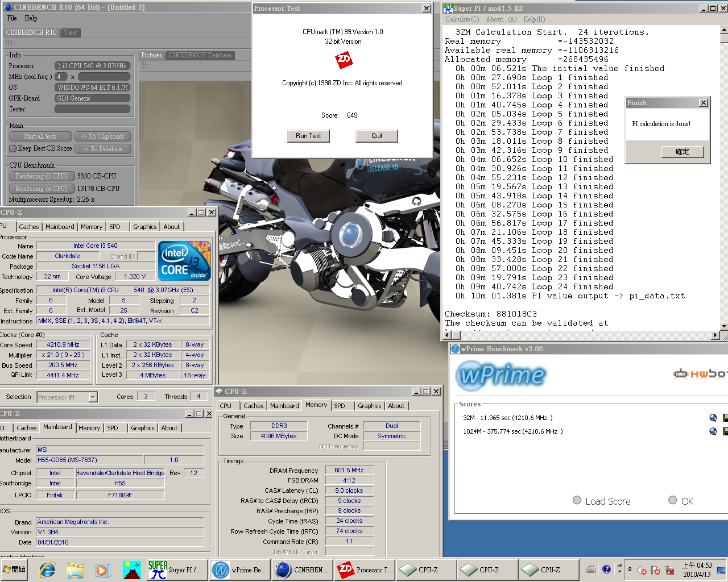This screenshot has height=582, width=728.
Task: Open Windows Explorer folder icon in the taskbar
Action: 75,569
